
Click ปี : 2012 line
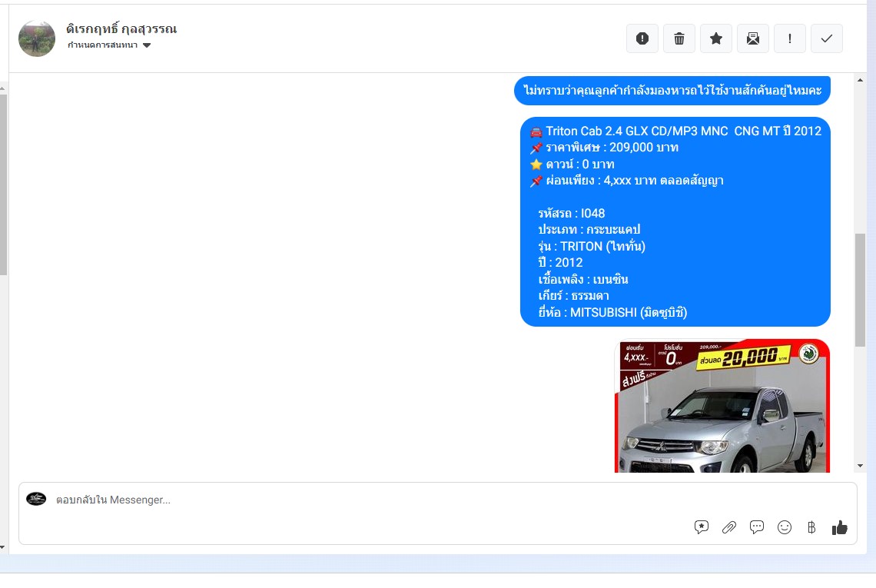point(560,263)
